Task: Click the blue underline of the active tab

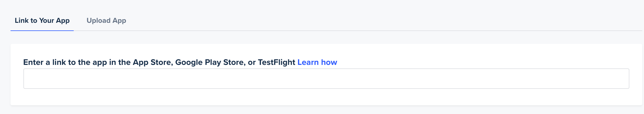Action: coord(42,30)
